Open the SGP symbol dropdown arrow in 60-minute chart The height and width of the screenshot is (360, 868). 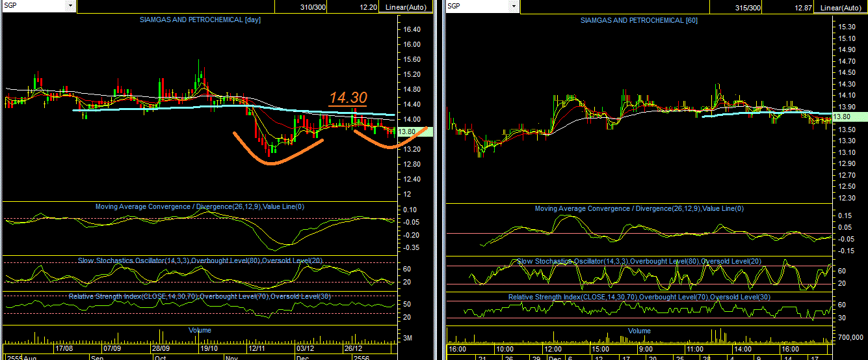[514, 6]
